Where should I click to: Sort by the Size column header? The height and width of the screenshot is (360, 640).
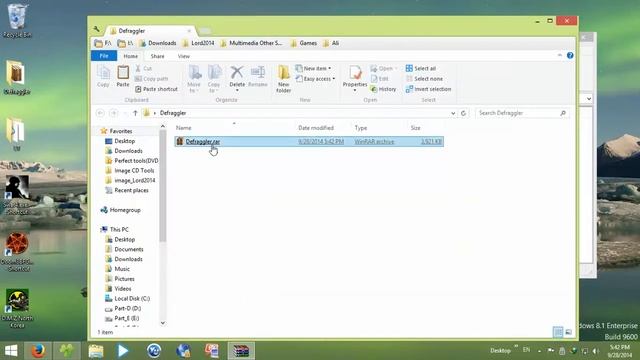click(x=416, y=128)
